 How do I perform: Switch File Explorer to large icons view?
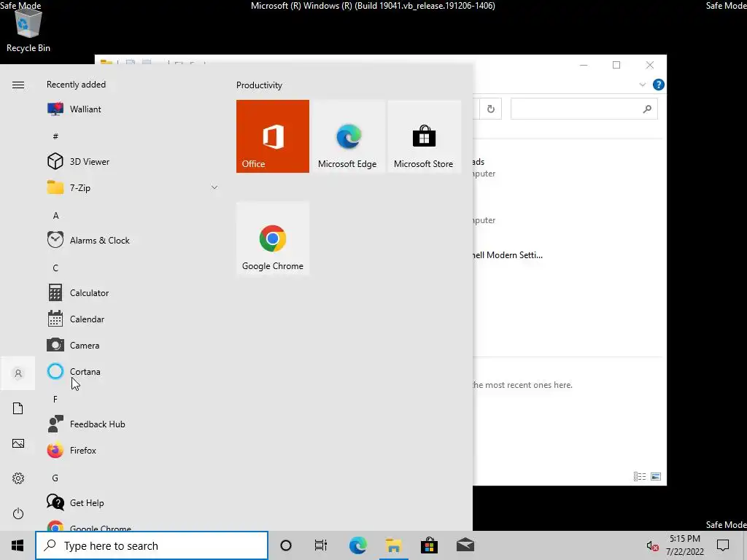(656, 476)
